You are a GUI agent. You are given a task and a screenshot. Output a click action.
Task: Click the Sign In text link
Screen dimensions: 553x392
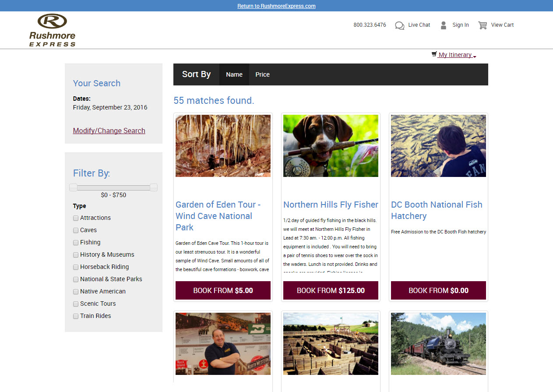[x=461, y=25]
